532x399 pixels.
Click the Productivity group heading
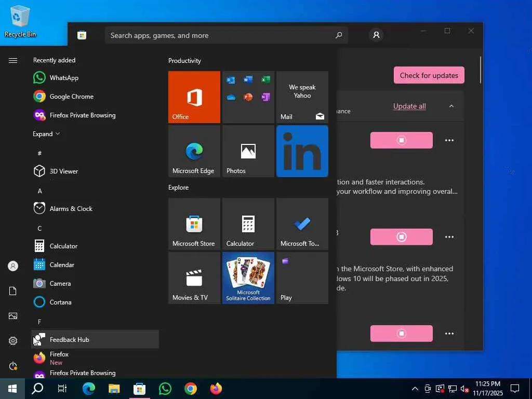184,61
